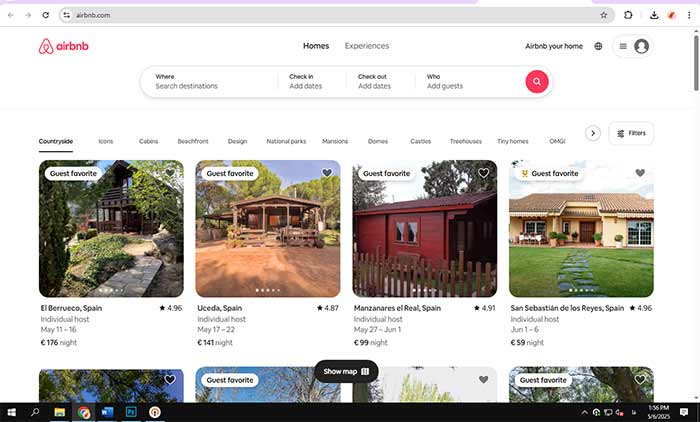Open the browser extensions puzzle icon

click(x=628, y=15)
